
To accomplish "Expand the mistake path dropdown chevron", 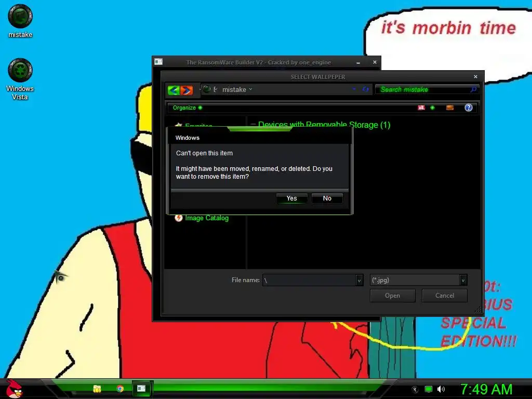I will [251, 89].
